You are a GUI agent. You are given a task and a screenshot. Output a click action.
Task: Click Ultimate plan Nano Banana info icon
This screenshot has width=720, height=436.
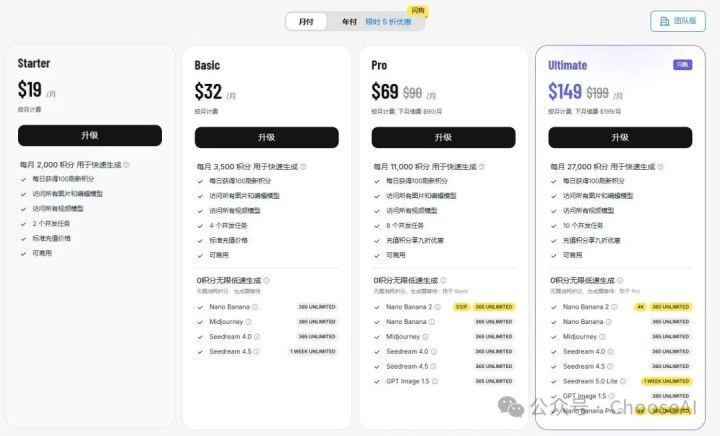click(608, 322)
